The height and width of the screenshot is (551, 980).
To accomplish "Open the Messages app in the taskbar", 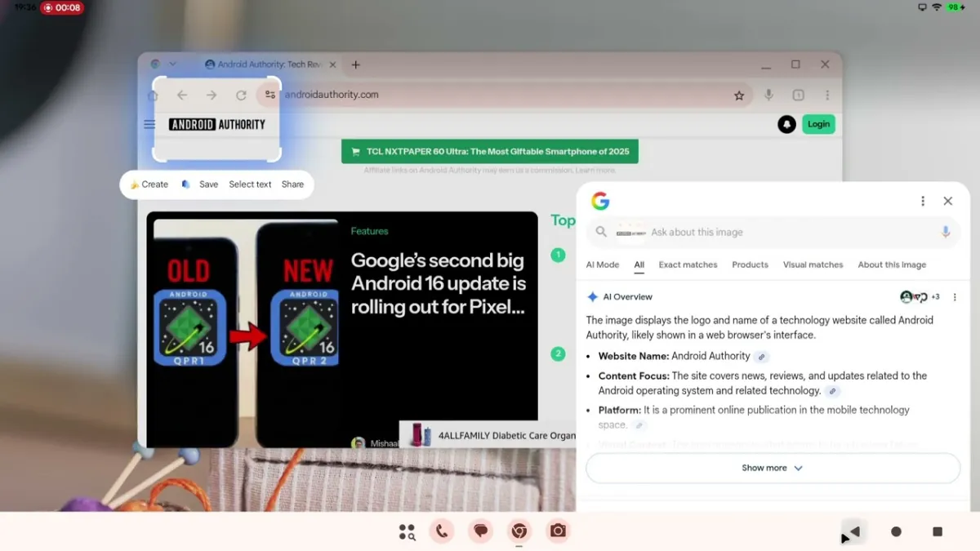I will click(x=481, y=531).
